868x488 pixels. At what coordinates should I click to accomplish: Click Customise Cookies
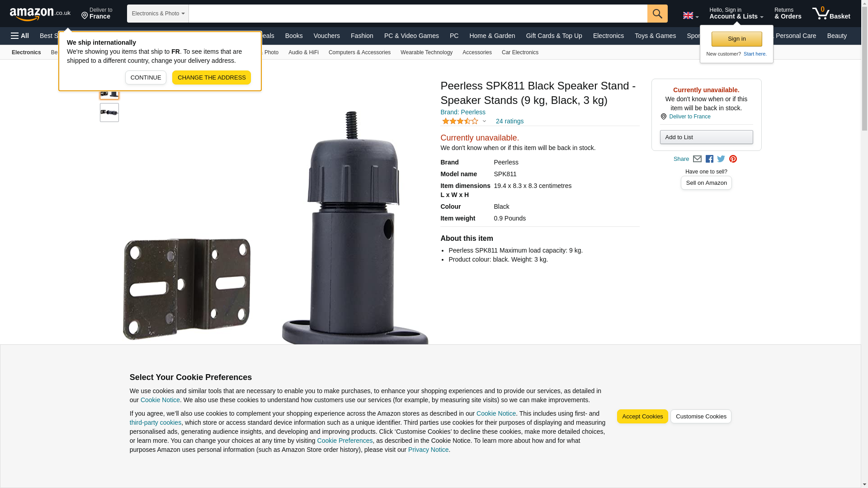pos(701,417)
